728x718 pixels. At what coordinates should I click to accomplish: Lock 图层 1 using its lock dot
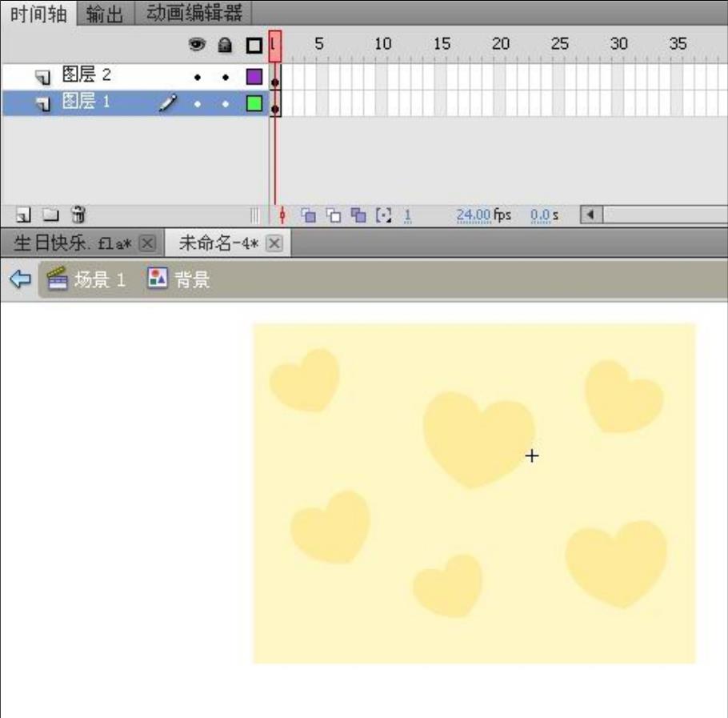coord(226,103)
